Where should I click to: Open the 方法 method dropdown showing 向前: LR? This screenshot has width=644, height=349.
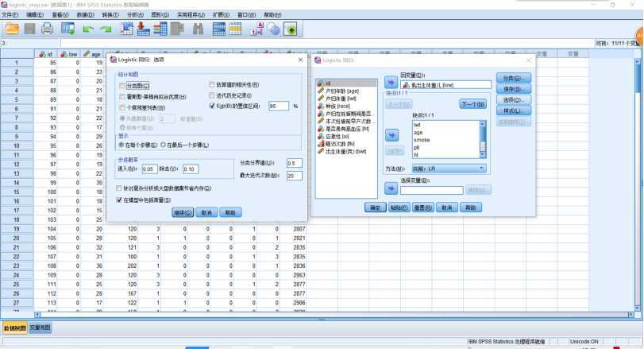tap(449, 169)
